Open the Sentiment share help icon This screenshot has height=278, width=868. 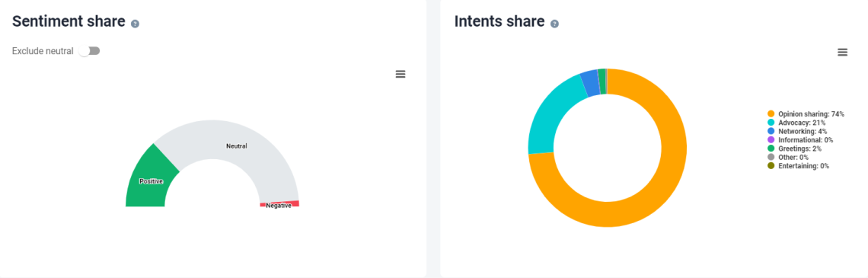tap(135, 24)
